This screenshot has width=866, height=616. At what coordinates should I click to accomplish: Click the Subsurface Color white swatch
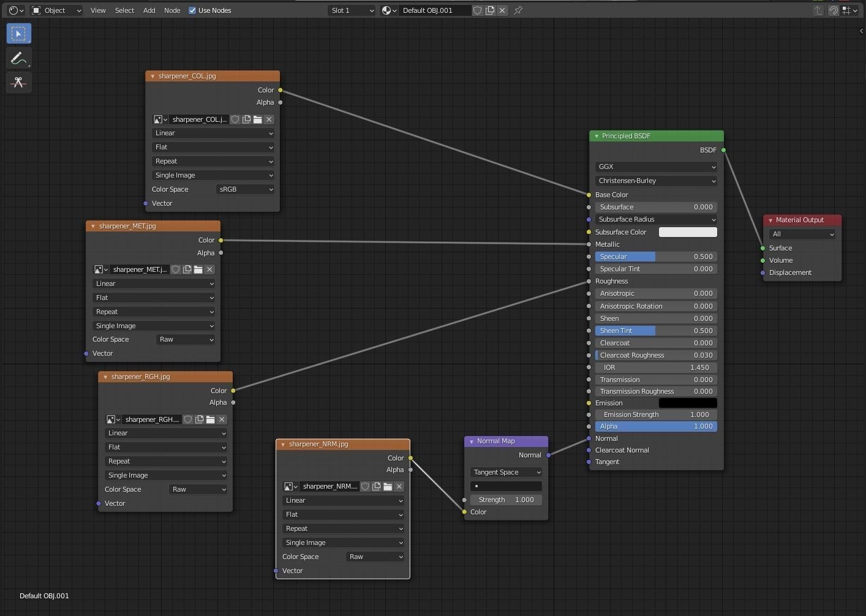click(688, 232)
